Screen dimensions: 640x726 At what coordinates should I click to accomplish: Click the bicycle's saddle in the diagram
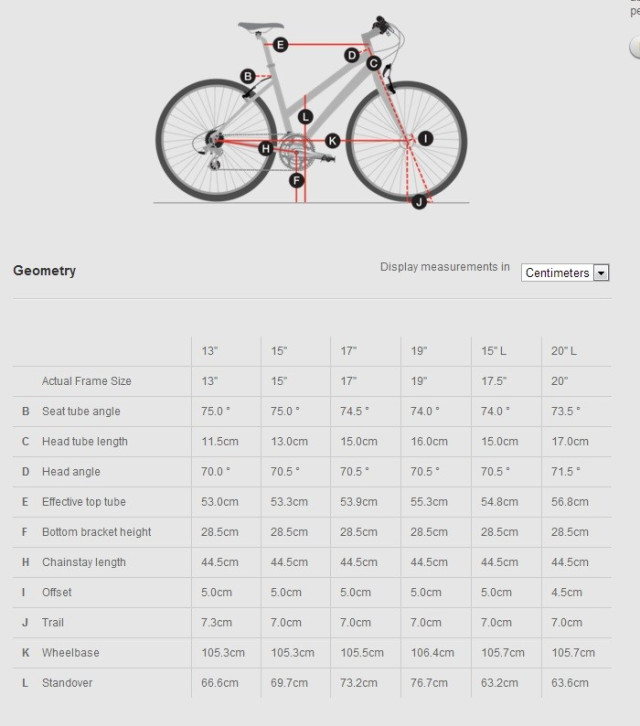coord(260,28)
